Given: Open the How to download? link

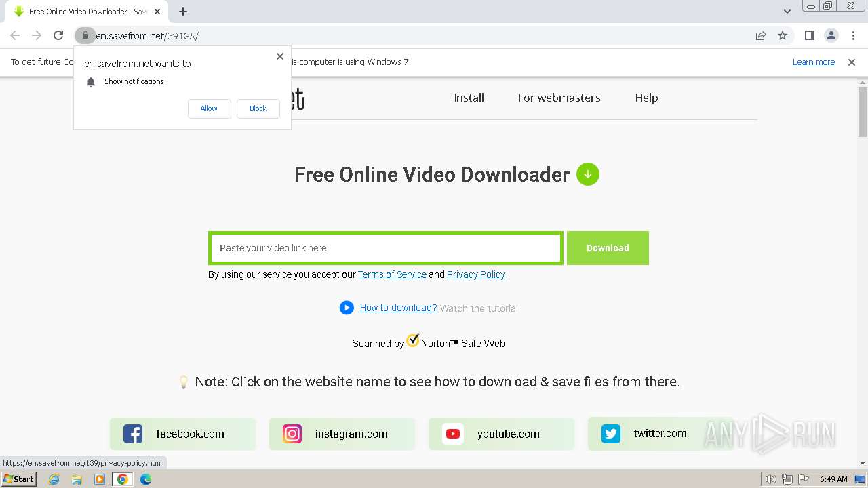Looking at the screenshot, I should pyautogui.click(x=398, y=308).
